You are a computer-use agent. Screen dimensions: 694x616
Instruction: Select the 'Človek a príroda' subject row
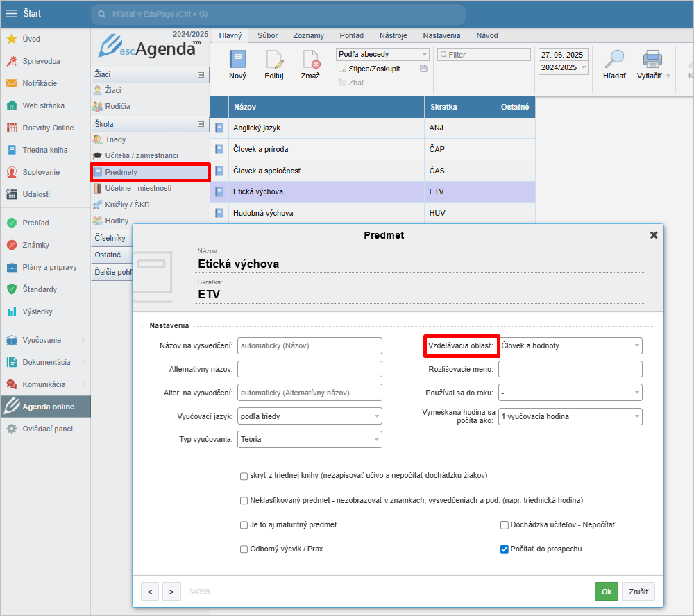pyautogui.click(x=373, y=149)
